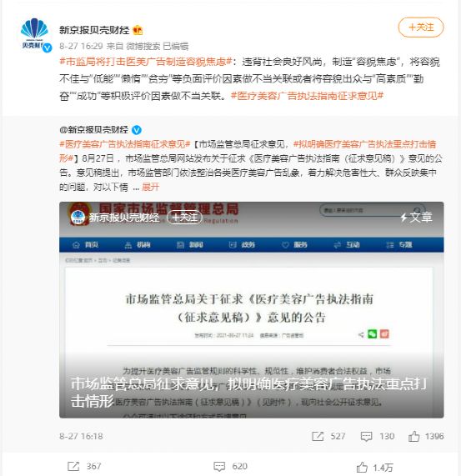461x476 pixels.
Task: Open @新京报贝壳财经 mention in reposted post
Action: (x=93, y=130)
